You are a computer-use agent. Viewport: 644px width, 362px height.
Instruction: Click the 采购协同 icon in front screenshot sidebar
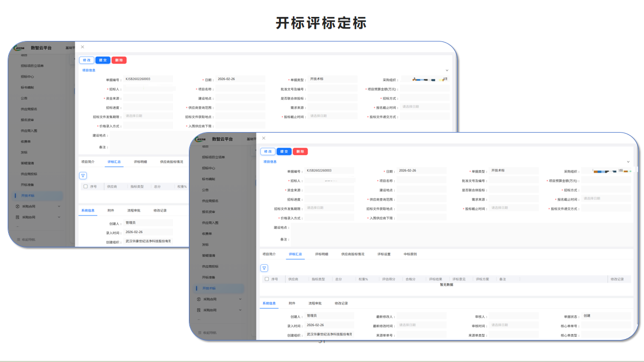coord(199,310)
